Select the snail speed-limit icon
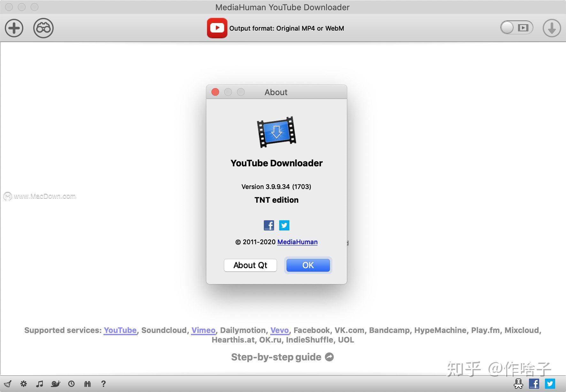 56,384
